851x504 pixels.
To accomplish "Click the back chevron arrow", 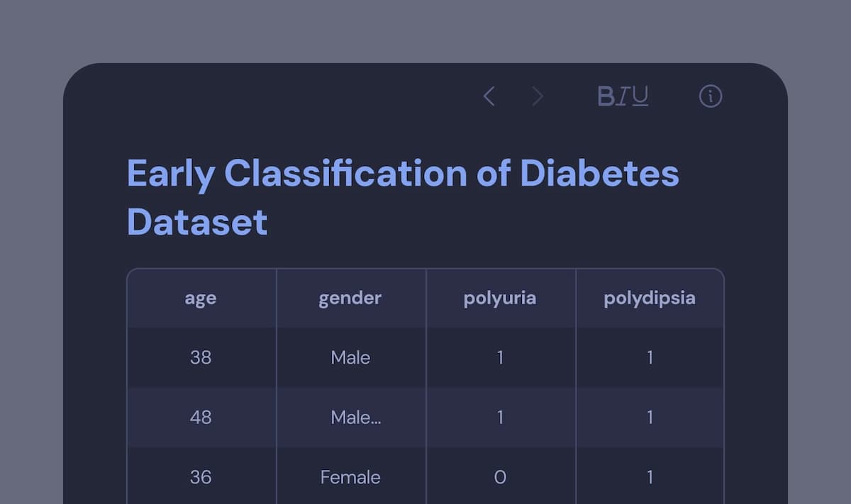I will [x=489, y=96].
